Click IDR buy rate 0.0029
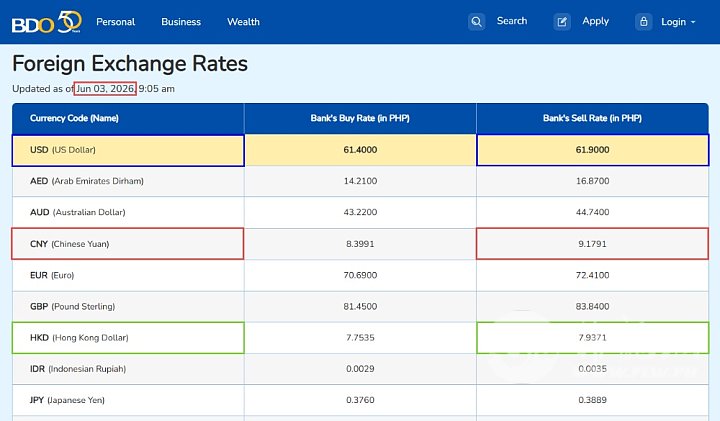Screen dimensions: 720x421 point(360,369)
